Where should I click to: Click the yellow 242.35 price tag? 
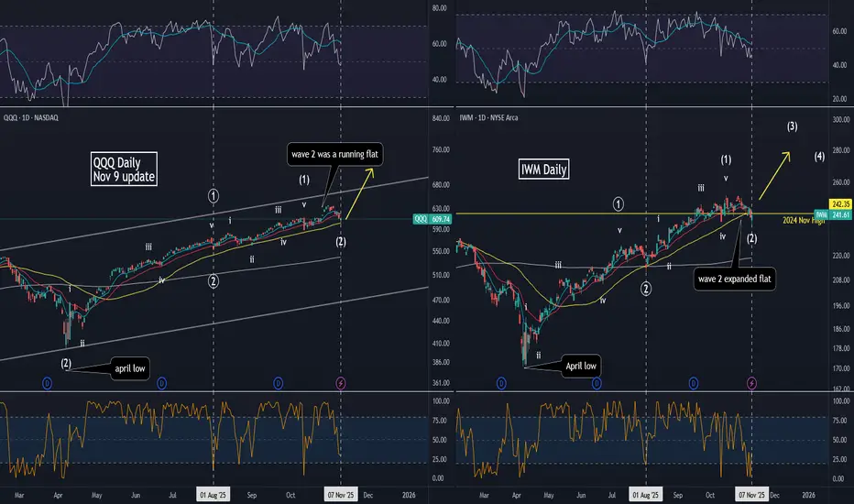[840, 204]
